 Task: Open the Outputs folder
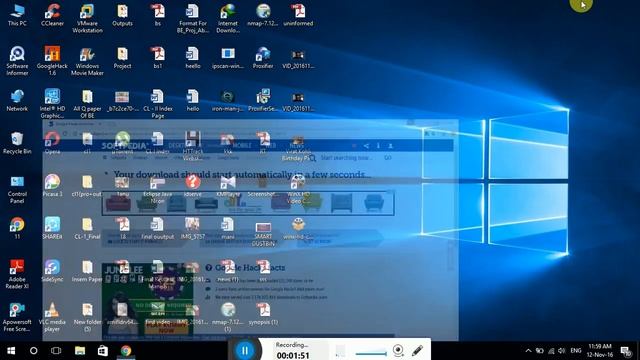click(122, 15)
